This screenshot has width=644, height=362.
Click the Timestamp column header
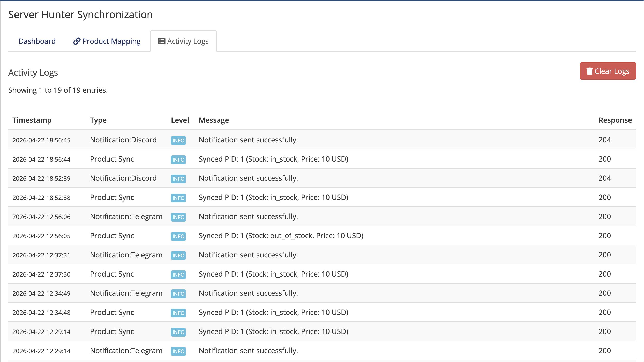32,120
